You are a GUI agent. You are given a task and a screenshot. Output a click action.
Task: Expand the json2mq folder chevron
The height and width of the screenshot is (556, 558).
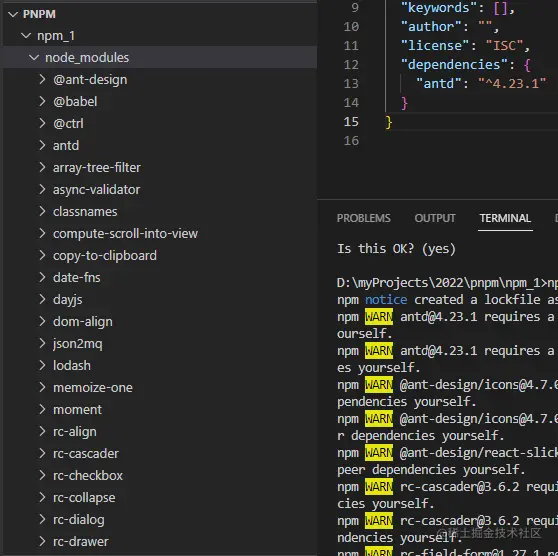pos(42,343)
